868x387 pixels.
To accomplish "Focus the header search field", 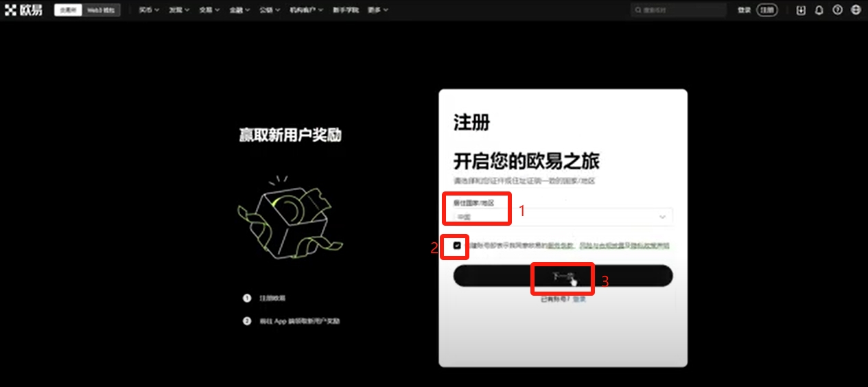I will coord(678,10).
